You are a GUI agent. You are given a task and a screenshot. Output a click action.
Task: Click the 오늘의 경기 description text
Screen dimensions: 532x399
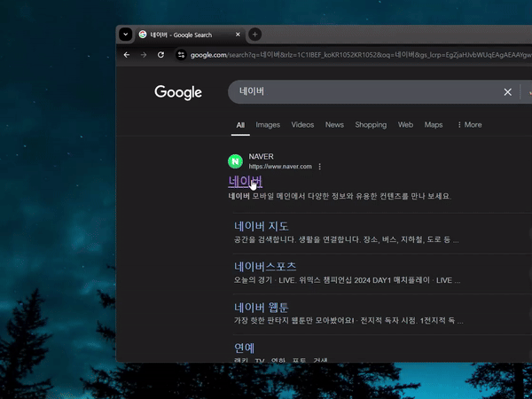(x=347, y=280)
